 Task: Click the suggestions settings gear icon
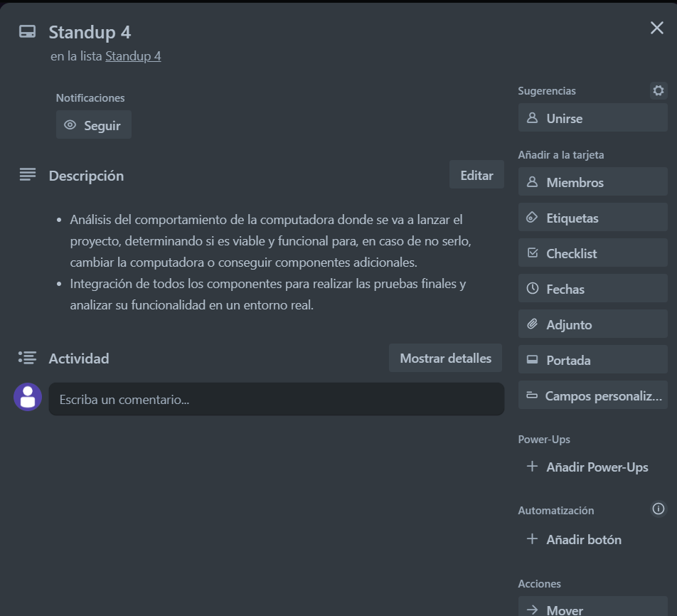[x=659, y=90]
